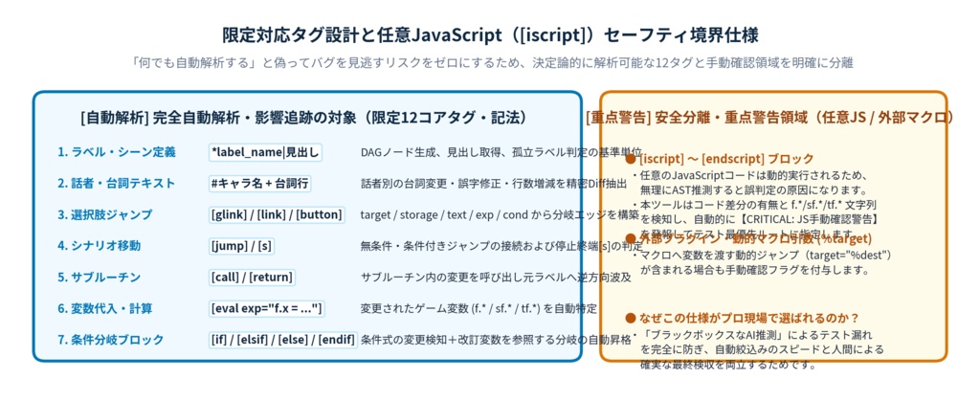980x401 pixels.
Task: Click the line 確実な最終検収を両立するためです
Action: pos(728,365)
